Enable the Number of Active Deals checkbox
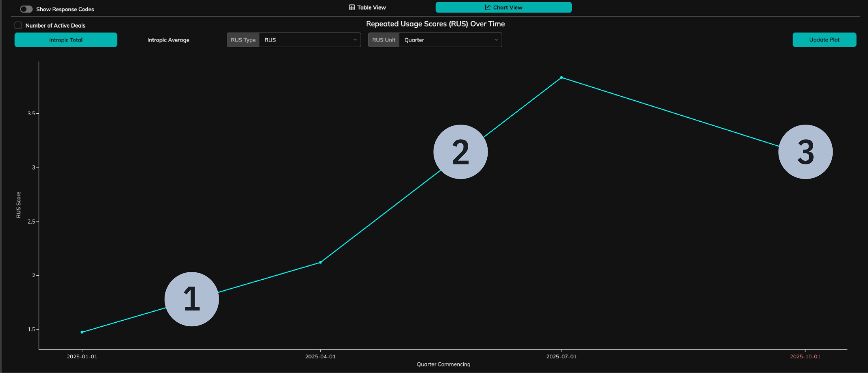This screenshot has height=373, width=868. (18, 25)
